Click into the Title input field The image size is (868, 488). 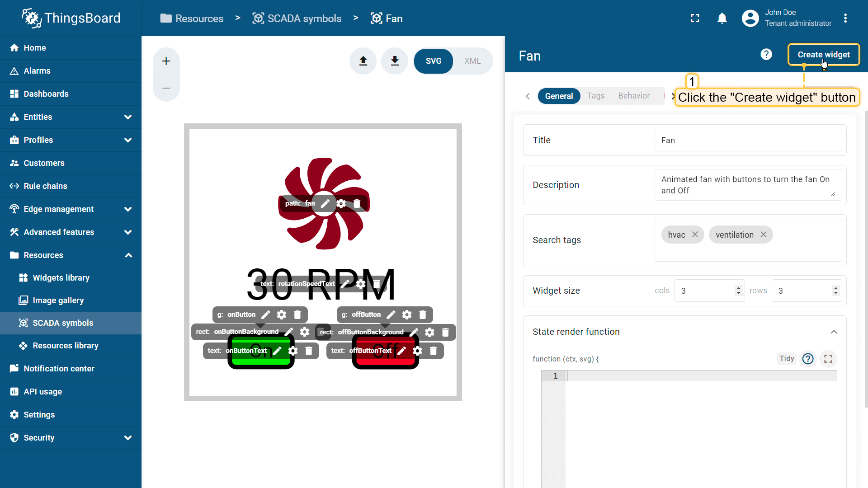click(748, 141)
